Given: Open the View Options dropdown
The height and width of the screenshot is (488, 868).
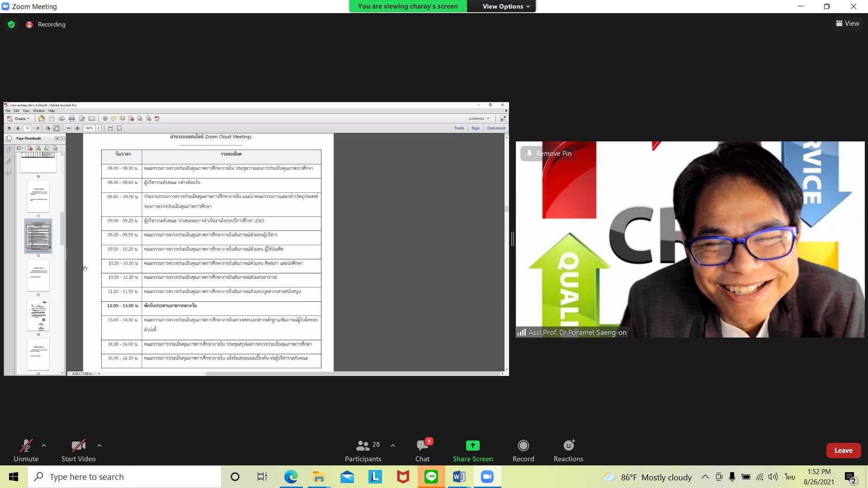Looking at the screenshot, I should (505, 6).
